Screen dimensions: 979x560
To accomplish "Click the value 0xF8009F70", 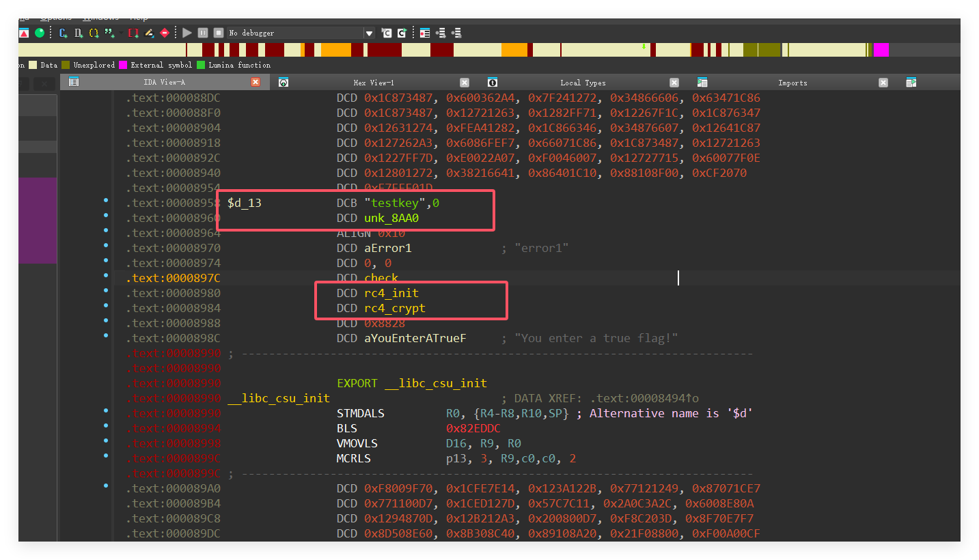I will tap(398, 488).
